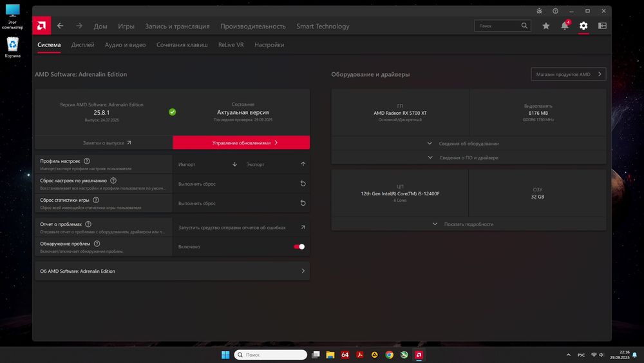This screenshot has width=644, height=363.
Task: Click the AMD Software taskbar icon
Action: coord(419,355)
